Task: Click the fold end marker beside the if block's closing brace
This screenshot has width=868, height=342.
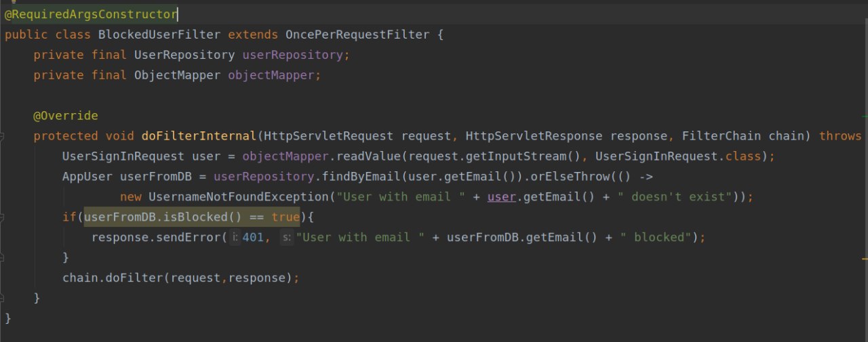Action: (x=2, y=258)
